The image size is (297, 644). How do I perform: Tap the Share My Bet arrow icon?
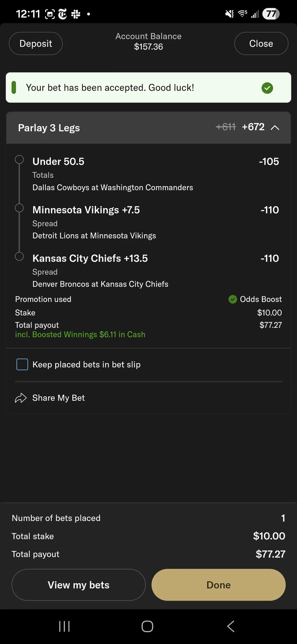[21, 398]
